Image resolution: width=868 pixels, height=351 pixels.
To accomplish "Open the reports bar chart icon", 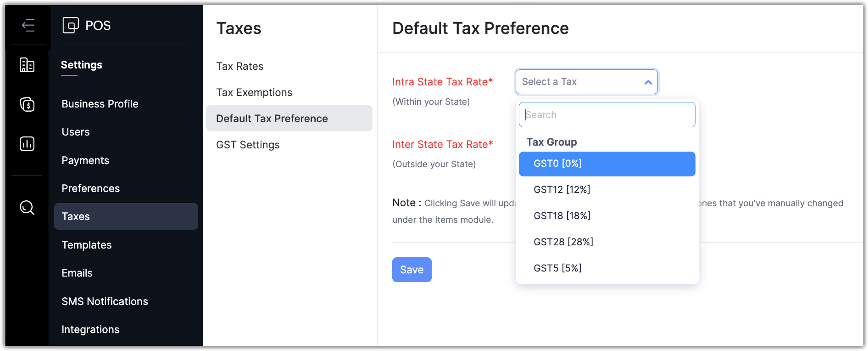I will point(27,144).
